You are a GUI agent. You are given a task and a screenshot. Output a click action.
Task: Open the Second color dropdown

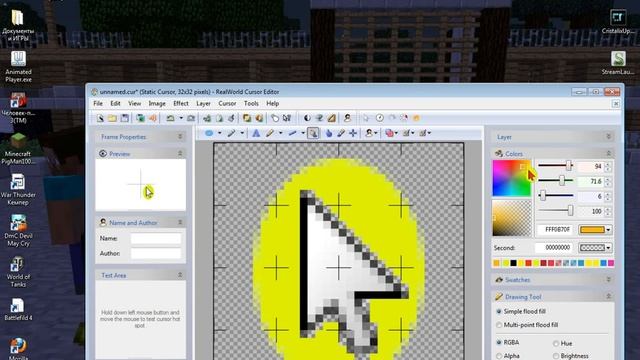(x=608, y=248)
